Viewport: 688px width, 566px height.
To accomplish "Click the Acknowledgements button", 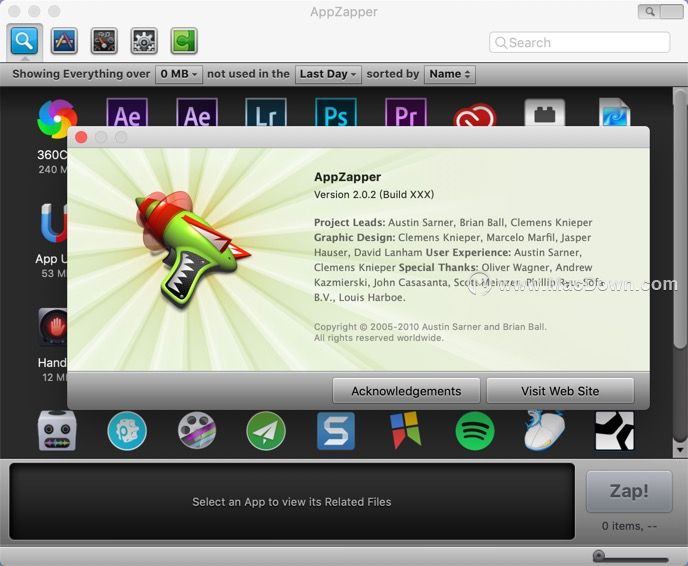I will pyautogui.click(x=406, y=391).
